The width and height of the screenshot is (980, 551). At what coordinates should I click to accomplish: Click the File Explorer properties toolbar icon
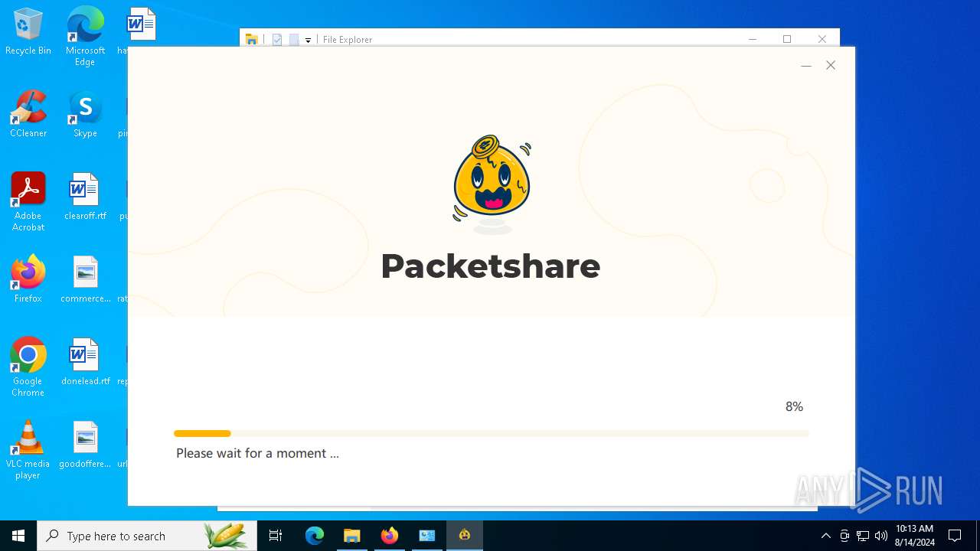coord(277,40)
